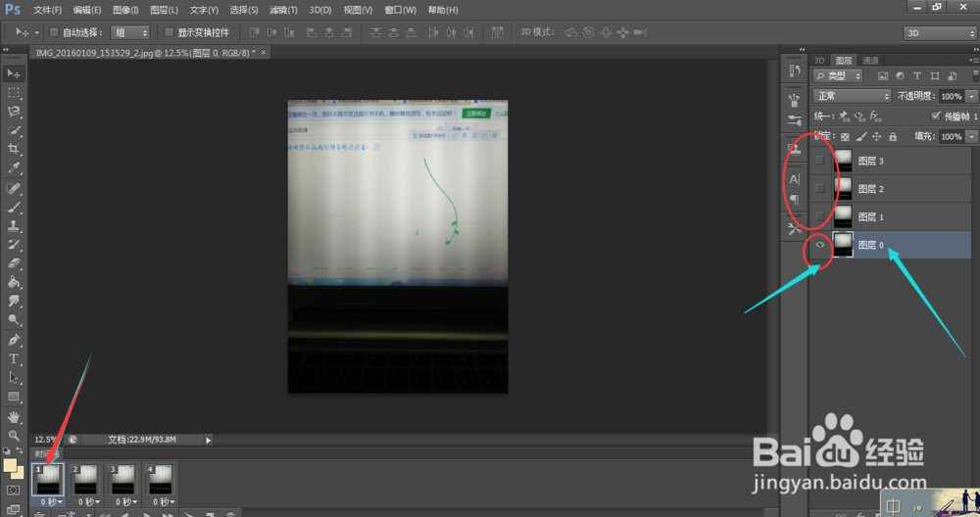The image size is (980, 517).
Task: Select the Pen tool
Action: pos(13,341)
